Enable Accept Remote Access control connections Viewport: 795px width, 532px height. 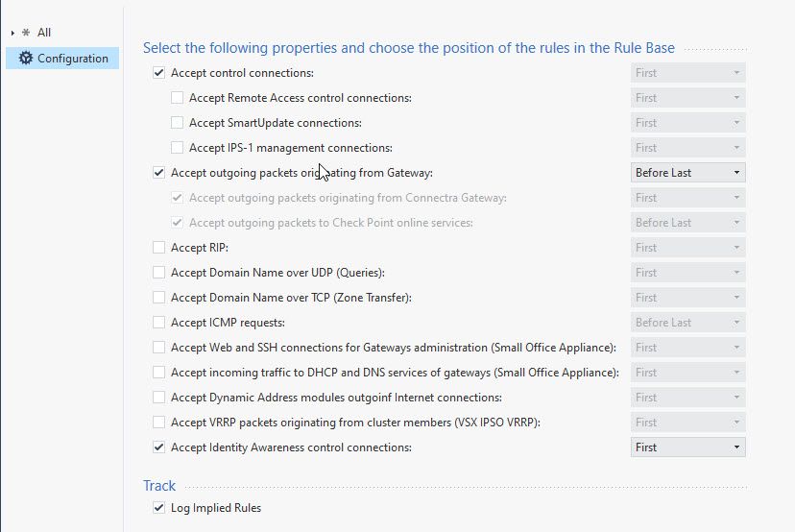click(177, 98)
